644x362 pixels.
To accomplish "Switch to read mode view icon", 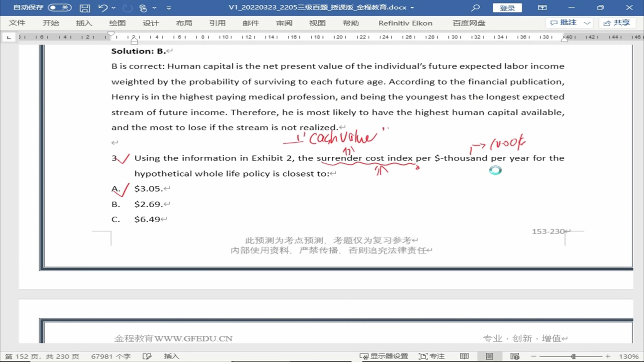I will point(464,356).
